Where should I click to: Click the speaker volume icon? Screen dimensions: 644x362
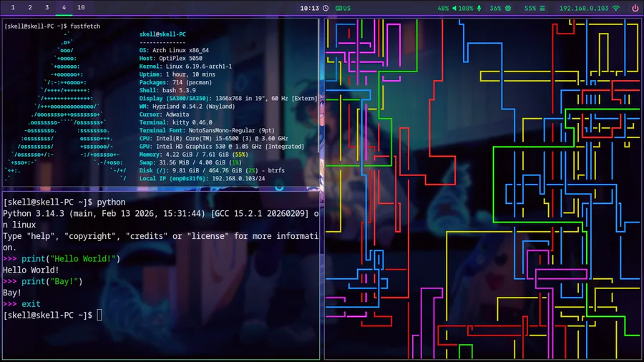[454, 8]
